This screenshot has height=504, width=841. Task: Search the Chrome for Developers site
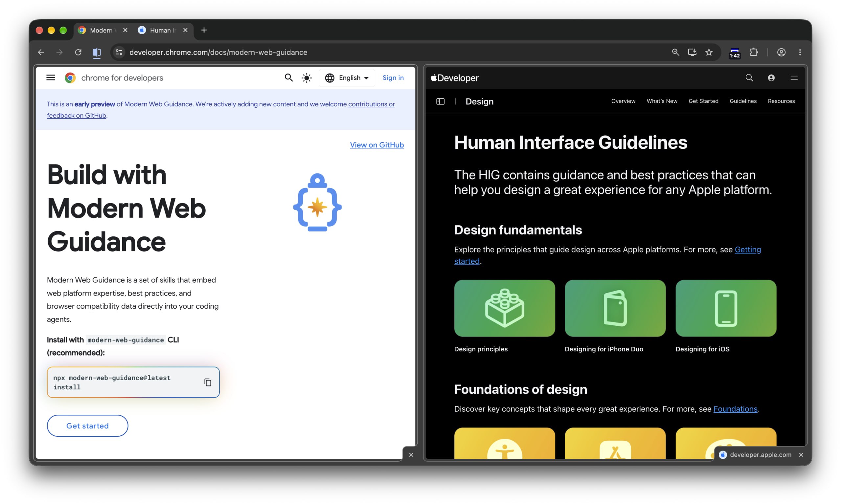[x=288, y=78]
